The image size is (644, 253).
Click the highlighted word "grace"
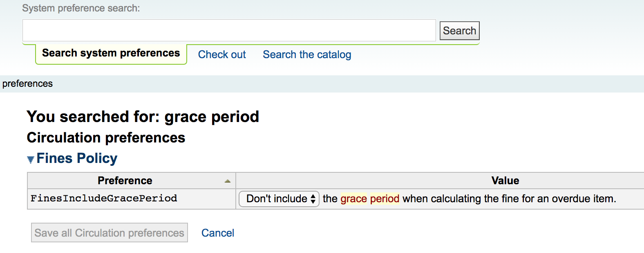(x=353, y=199)
